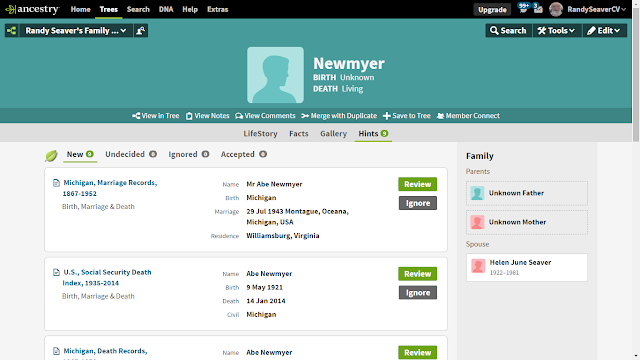
Task: Click the Upgrade button
Action: coord(492,9)
